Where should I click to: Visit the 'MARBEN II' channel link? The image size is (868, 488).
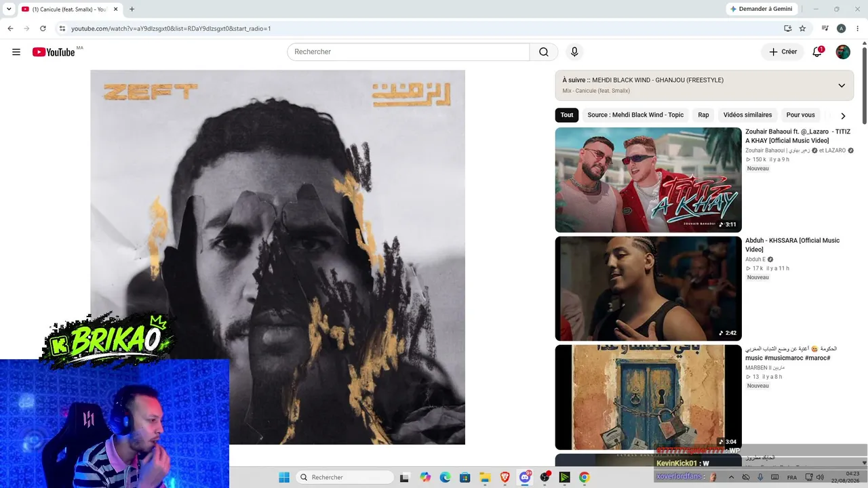tap(765, 368)
